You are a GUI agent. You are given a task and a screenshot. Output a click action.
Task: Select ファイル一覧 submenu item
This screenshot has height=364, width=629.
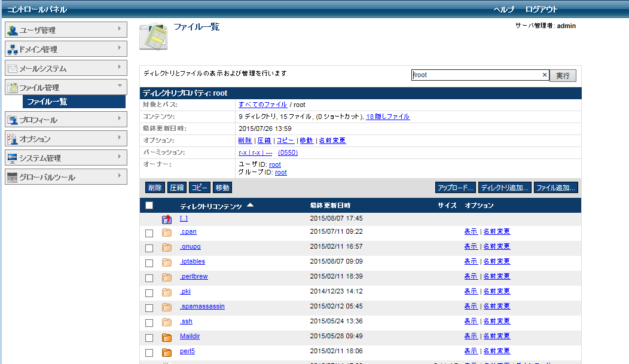(74, 102)
